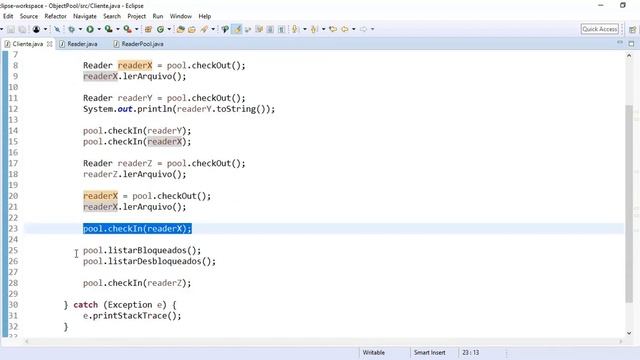Switch to the ReaderPool.java tab
Image resolution: width=640 pixels, height=360 pixels.
[x=142, y=44]
